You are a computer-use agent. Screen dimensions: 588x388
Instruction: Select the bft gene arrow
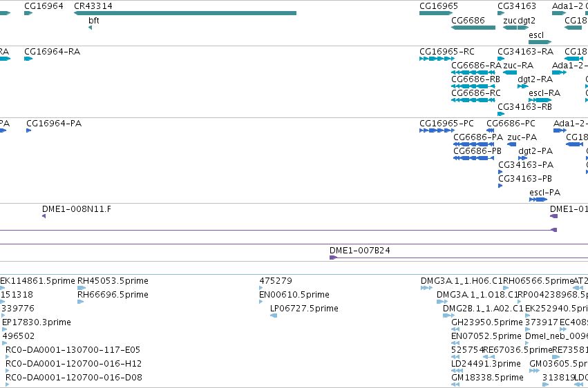[x=90, y=28]
